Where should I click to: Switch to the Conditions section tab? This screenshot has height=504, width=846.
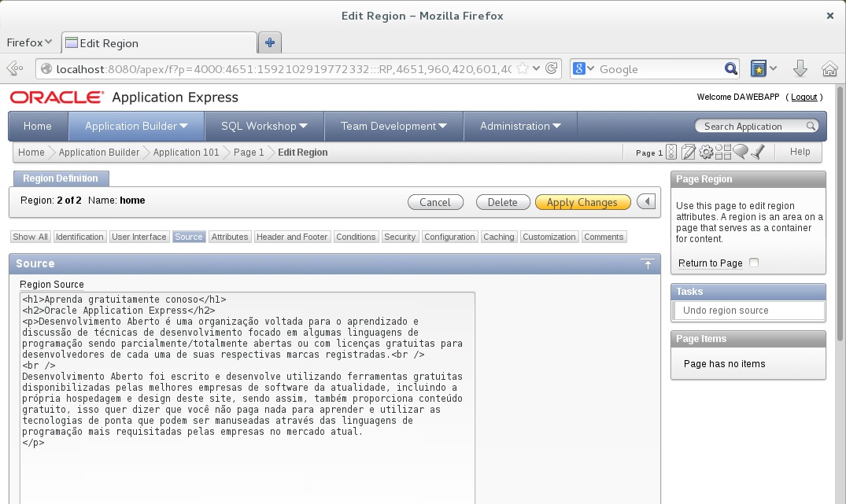(356, 237)
